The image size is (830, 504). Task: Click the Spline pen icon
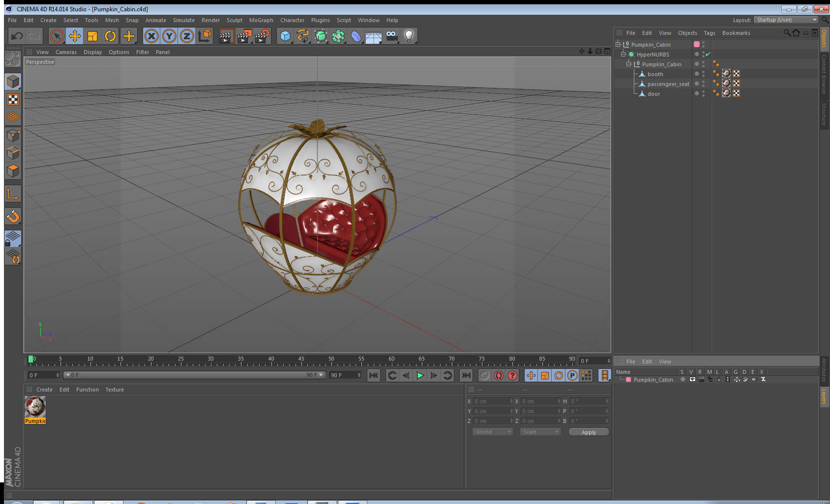[x=303, y=36]
